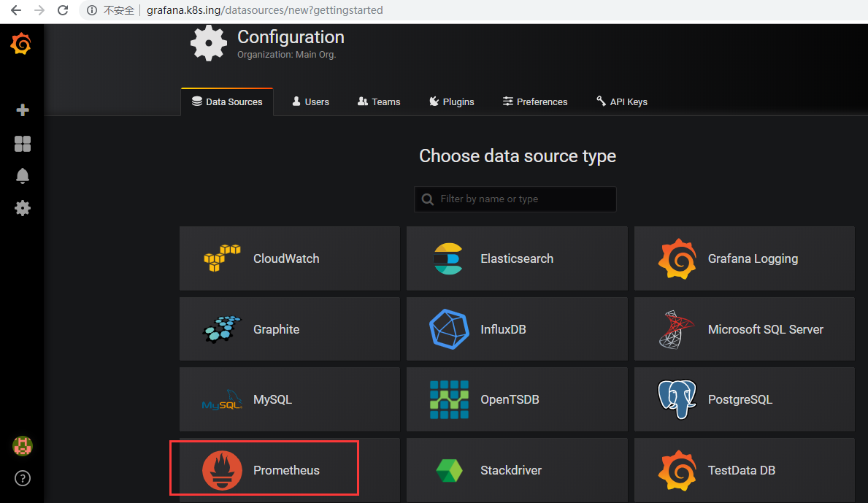This screenshot has height=503, width=868.
Task: Switch to the Plugins tab
Action: click(452, 101)
